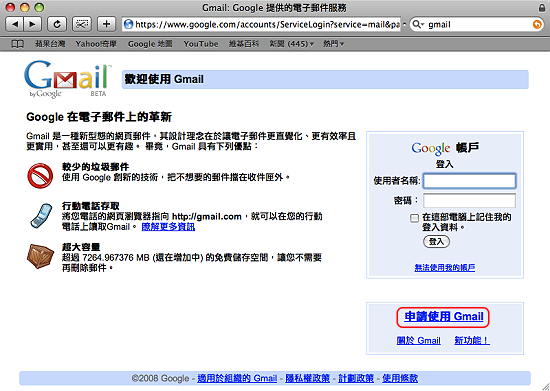Click the window resize grip corner
The width and height of the screenshot is (550, 391).
point(545,386)
